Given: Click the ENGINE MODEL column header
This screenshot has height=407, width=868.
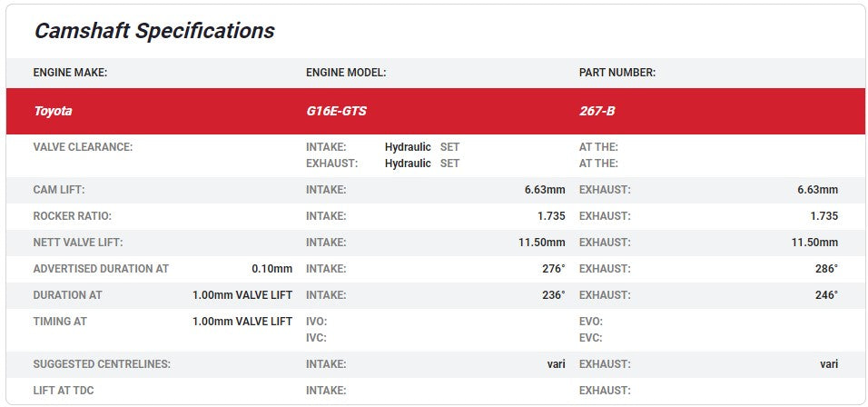Looking at the screenshot, I should click(x=346, y=73).
